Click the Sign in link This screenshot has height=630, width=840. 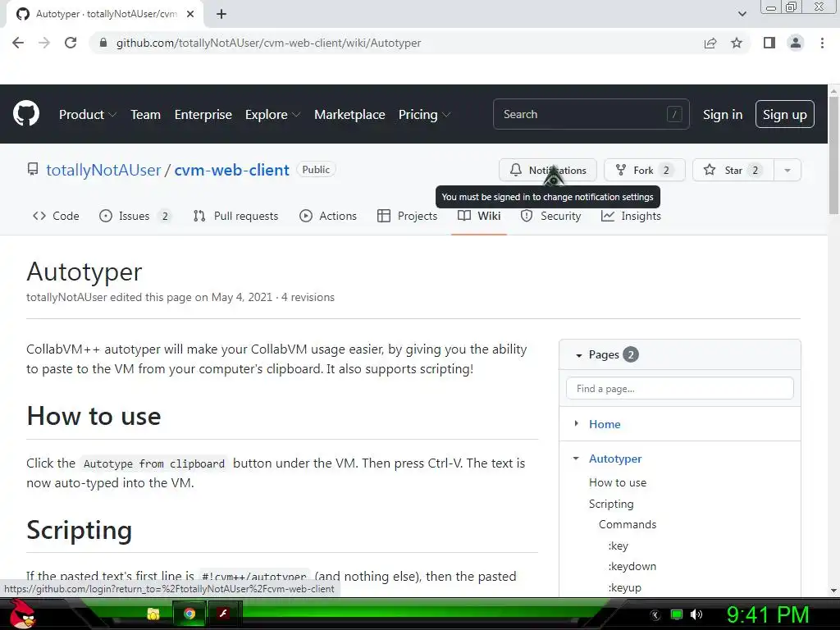(x=722, y=114)
